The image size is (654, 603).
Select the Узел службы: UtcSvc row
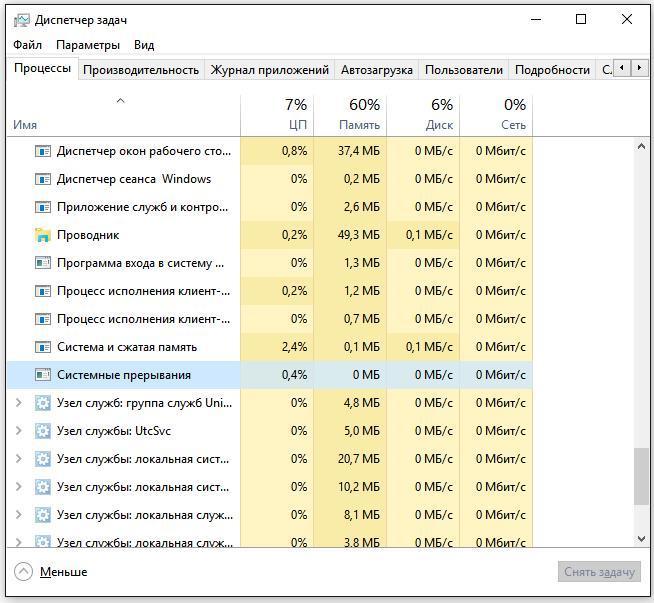tap(269, 431)
